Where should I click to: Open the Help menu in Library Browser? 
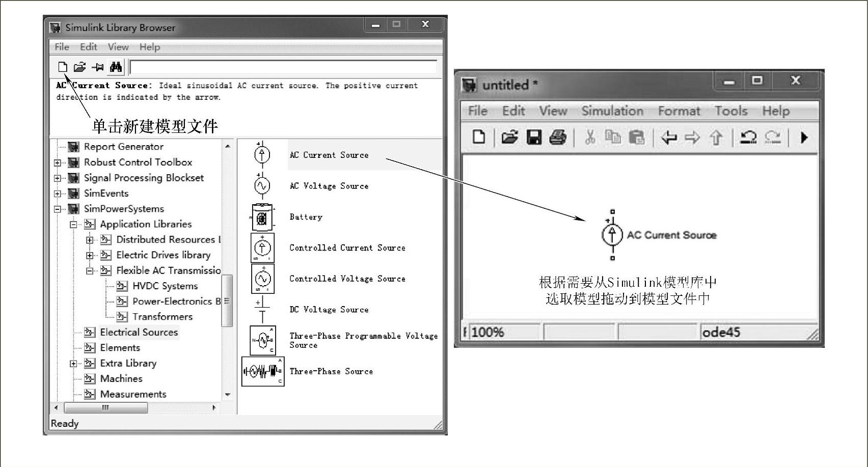(150, 47)
